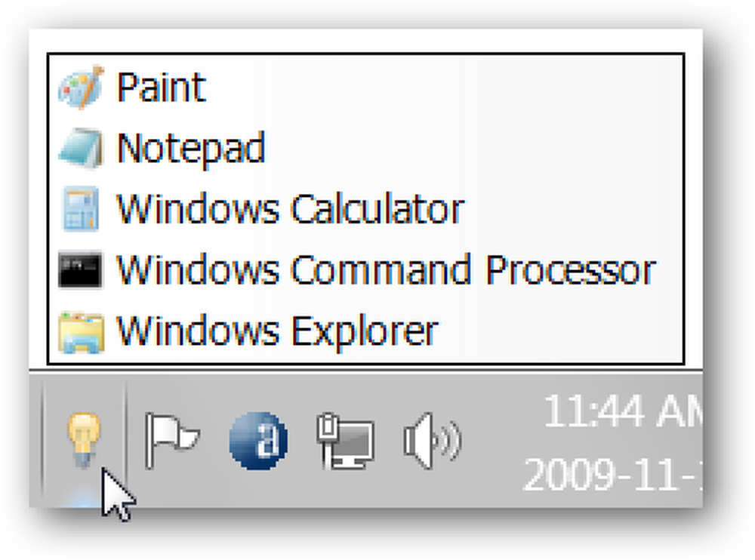Open the network connection tray icon

(346, 441)
